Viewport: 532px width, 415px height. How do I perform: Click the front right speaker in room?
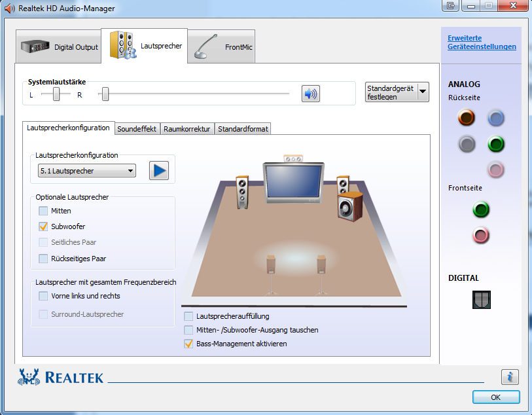click(343, 185)
